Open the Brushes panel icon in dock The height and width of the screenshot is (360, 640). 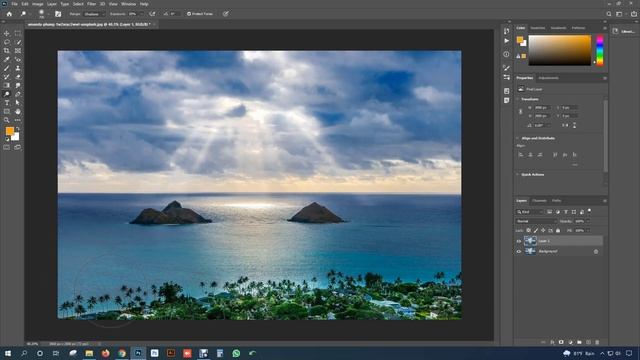[507, 68]
